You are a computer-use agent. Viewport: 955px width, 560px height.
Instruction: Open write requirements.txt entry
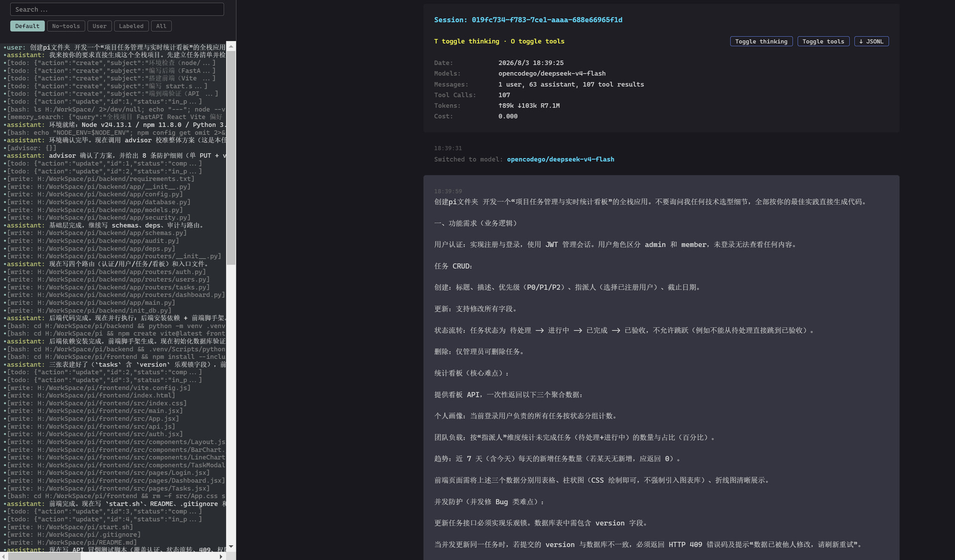[x=101, y=179]
